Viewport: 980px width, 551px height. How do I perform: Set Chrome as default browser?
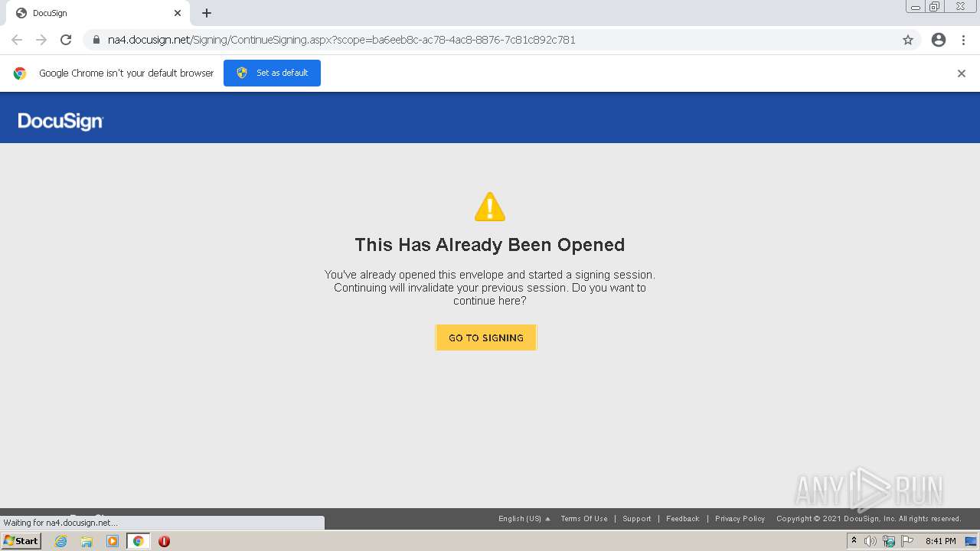272,73
